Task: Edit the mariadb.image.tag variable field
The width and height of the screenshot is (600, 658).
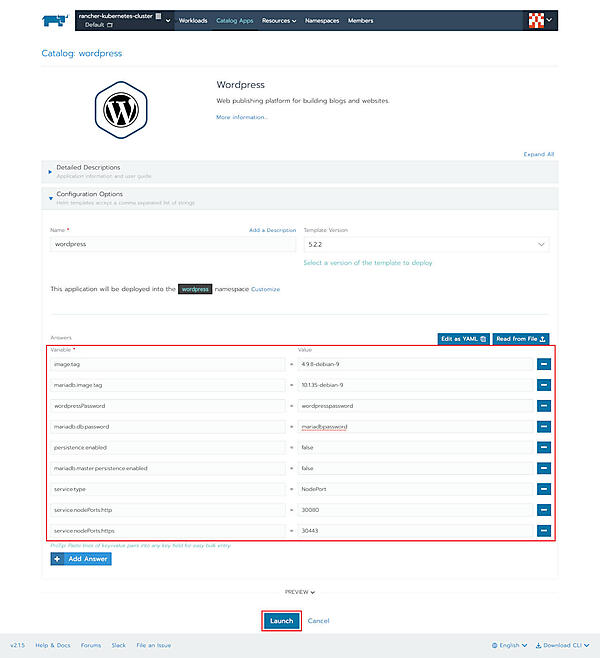Action: point(168,385)
